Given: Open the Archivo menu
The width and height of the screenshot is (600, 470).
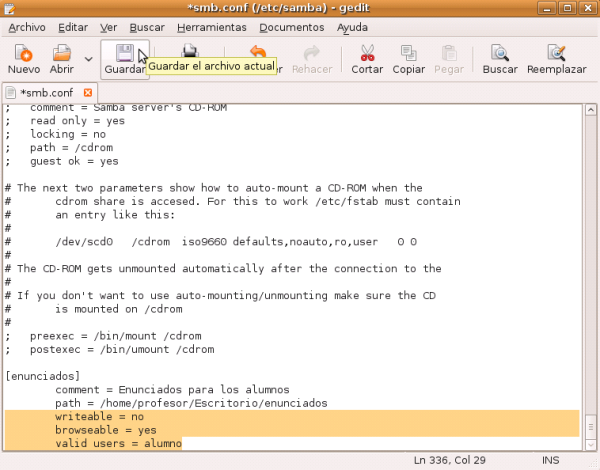Looking at the screenshot, I should coord(26,27).
